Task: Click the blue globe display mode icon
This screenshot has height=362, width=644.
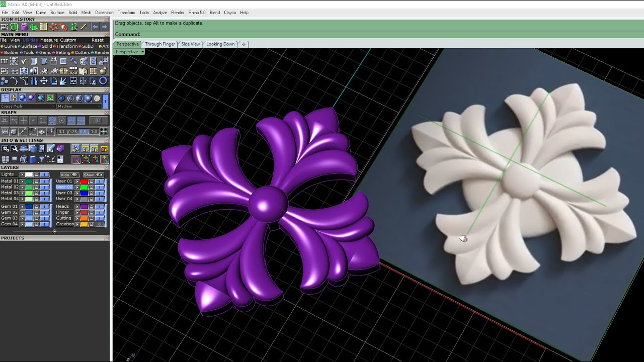Action: 41,98
